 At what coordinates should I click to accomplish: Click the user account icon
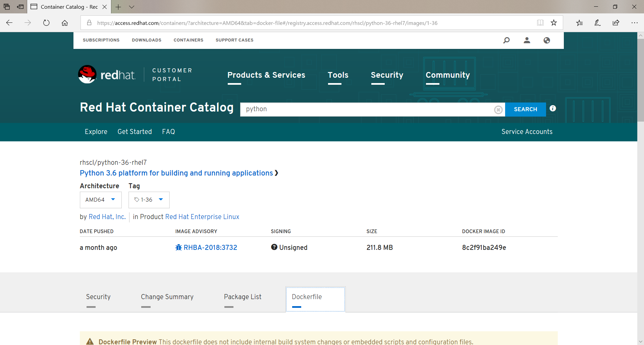[527, 40]
